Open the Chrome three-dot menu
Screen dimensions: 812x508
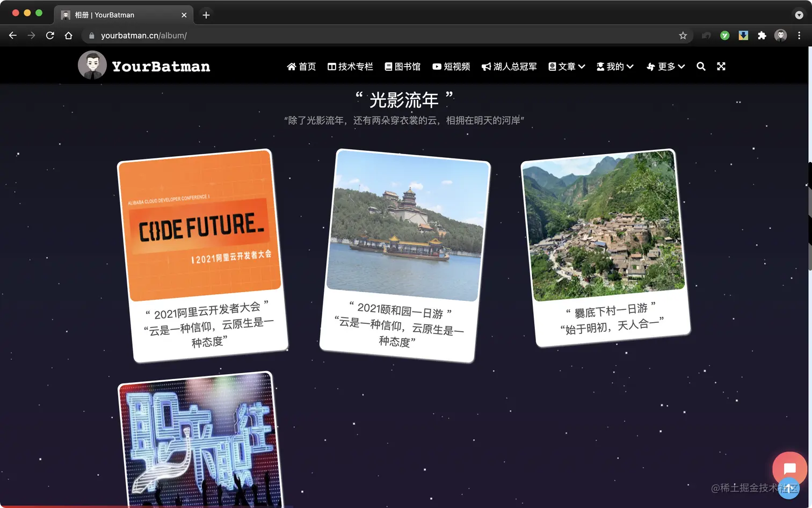pos(799,35)
